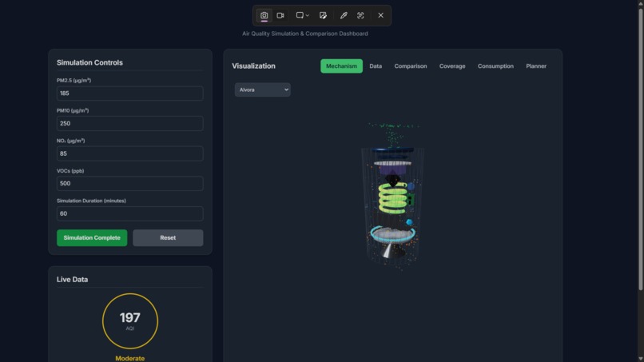Select the color picker eyedropper icon
Viewport: 644px width, 362px height.
tap(344, 16)
